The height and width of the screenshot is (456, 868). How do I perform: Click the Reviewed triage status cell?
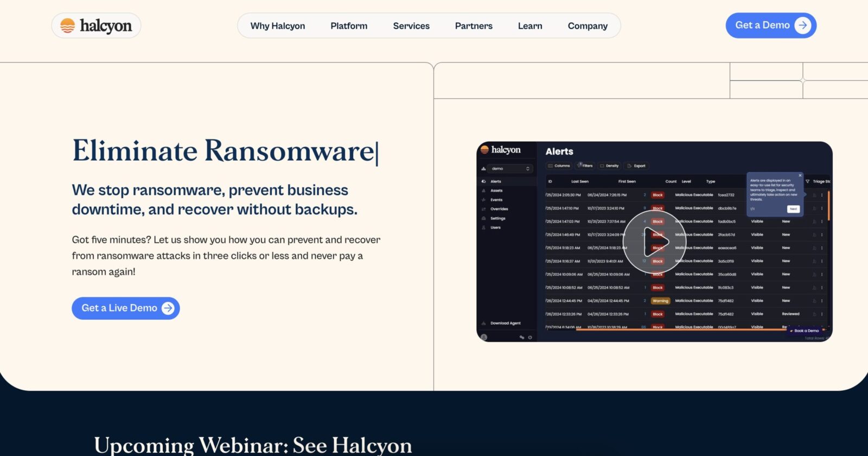pos(790,314)
